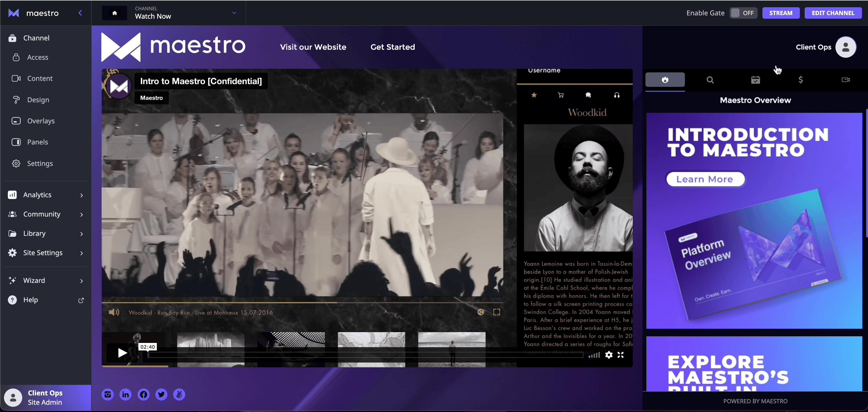The width and height of the screenshot is (868, 412).
Task: Collapse the sidebar with the left chevron
Action: 80,13
